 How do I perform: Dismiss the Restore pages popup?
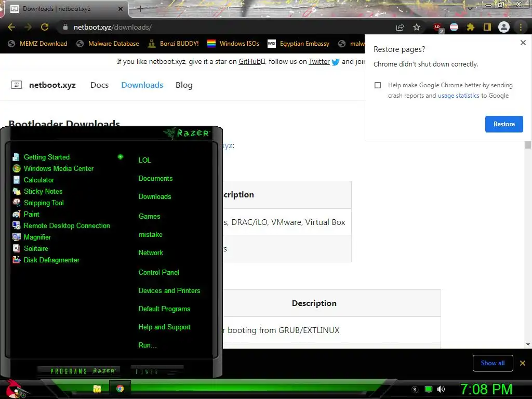523,43
